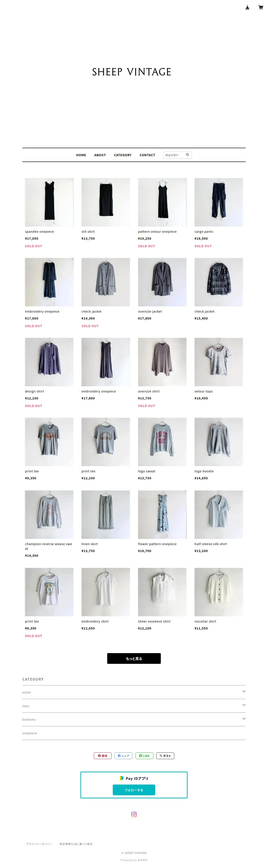Viewport: 268px width, 868px height.
Task: Share via the Pinterest save button
Action: click(x=103, y=756)
